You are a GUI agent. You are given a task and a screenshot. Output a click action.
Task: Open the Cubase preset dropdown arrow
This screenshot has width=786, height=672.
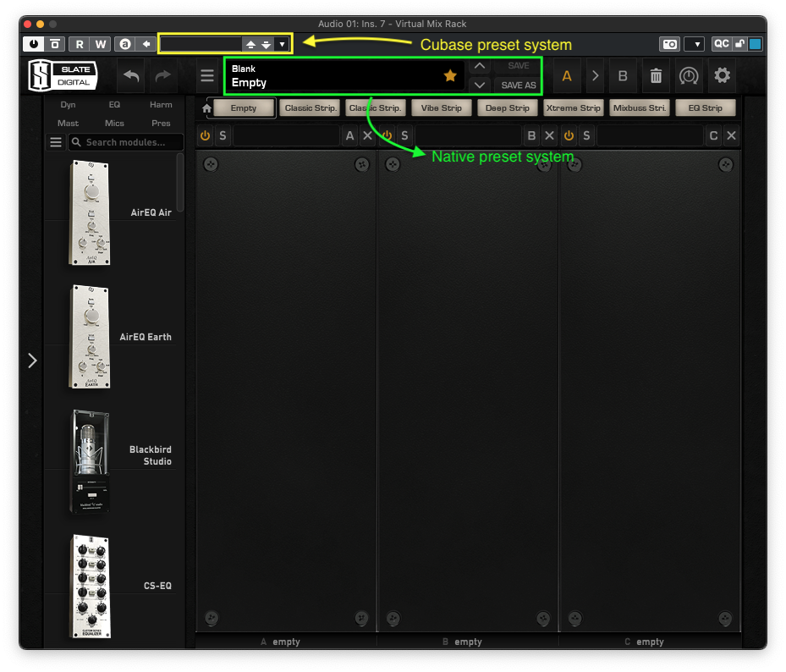click(282, 44)
